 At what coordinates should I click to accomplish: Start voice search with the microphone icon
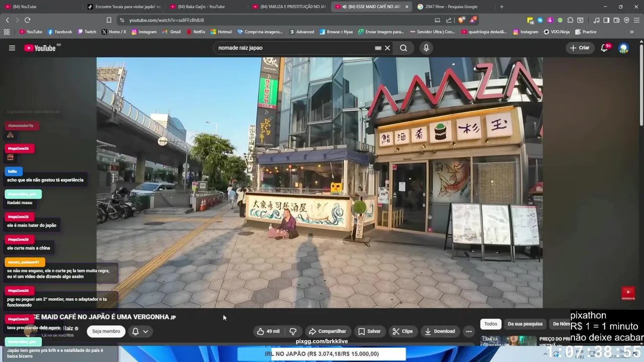[x=426, y=48]
